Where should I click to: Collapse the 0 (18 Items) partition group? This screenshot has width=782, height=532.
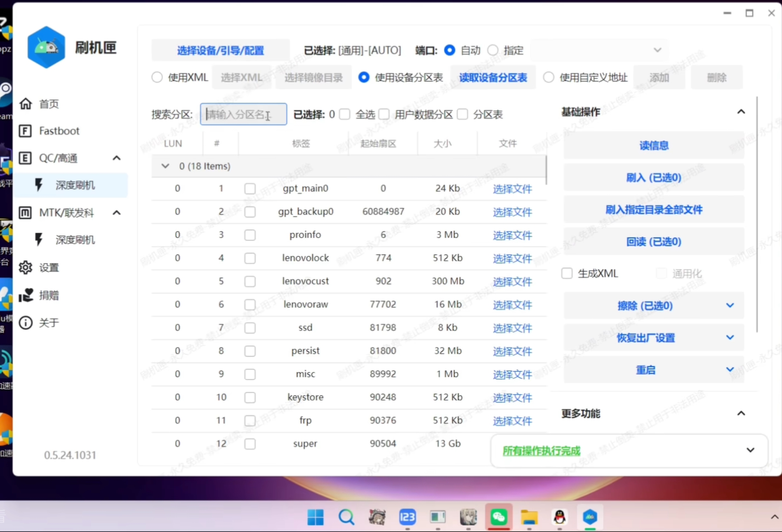pos(165,166)
